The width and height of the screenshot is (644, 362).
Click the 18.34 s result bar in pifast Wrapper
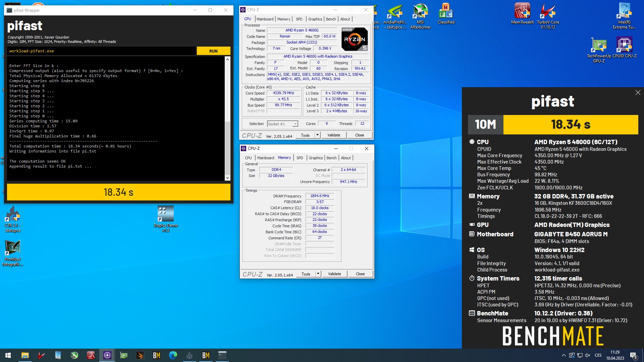point(118,192)
